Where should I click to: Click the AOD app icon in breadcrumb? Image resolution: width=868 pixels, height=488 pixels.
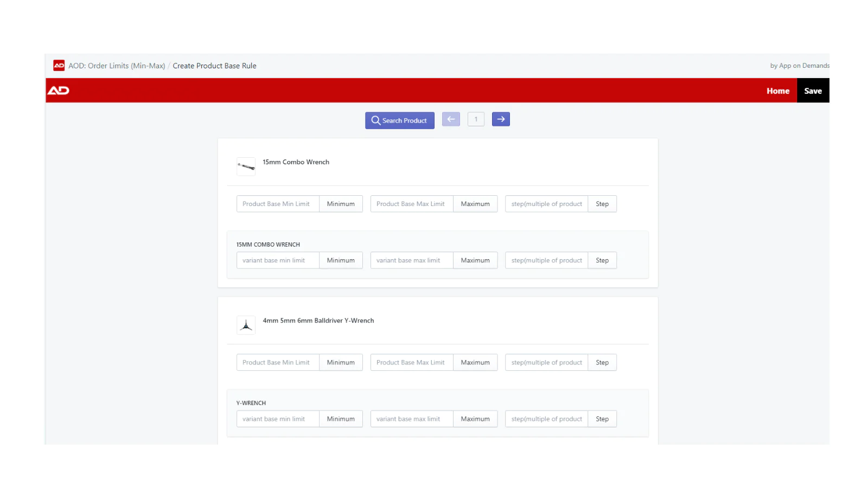(x=59, y=66)
